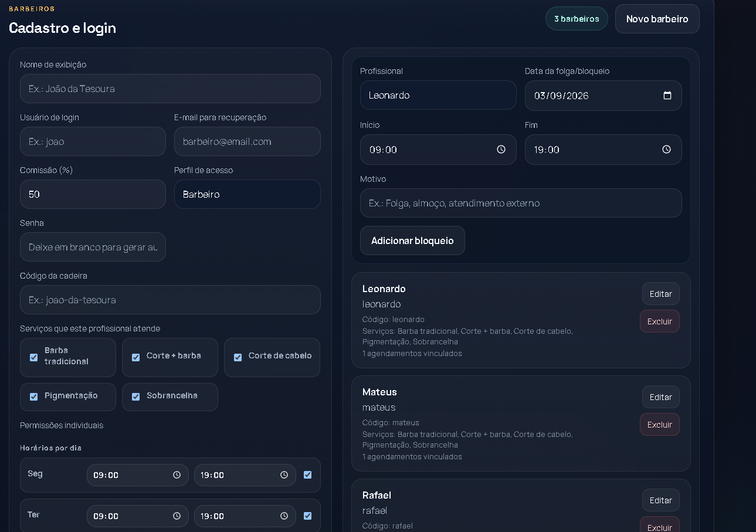Toggle Corte de cabelo checkbox
The height and width of the screenshot is (532, 756).
(x=238, y=357)
